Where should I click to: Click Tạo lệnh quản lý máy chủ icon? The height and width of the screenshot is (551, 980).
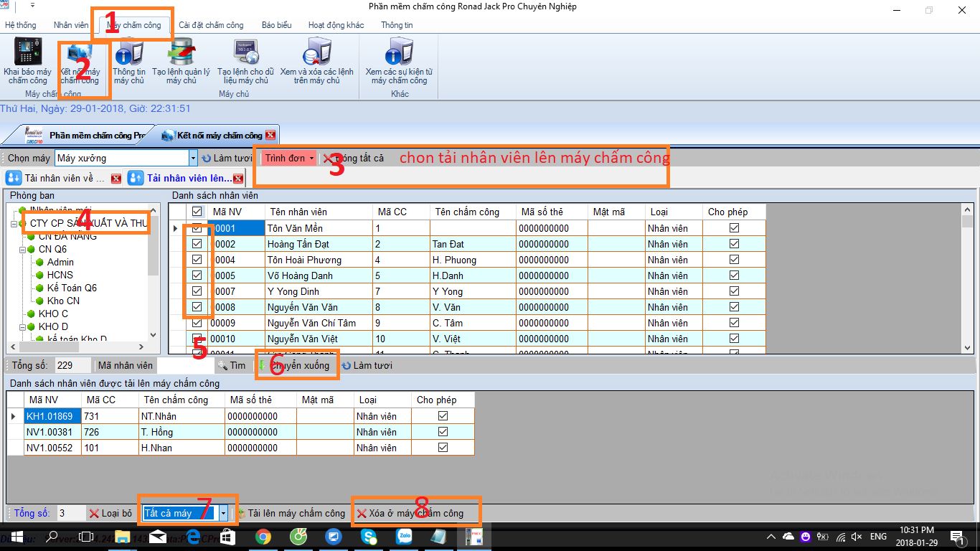pos(181,60)
